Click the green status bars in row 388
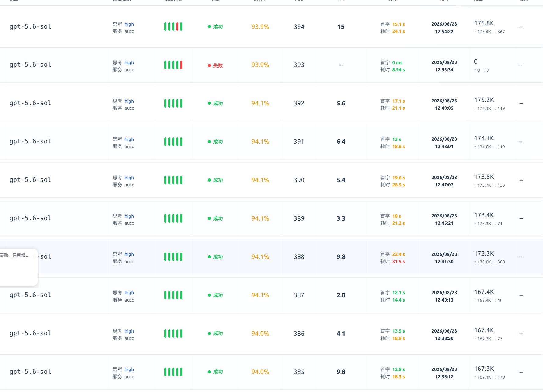Image resolution: width=543 pixels, height=392 pixels. (x=173, y=257)
